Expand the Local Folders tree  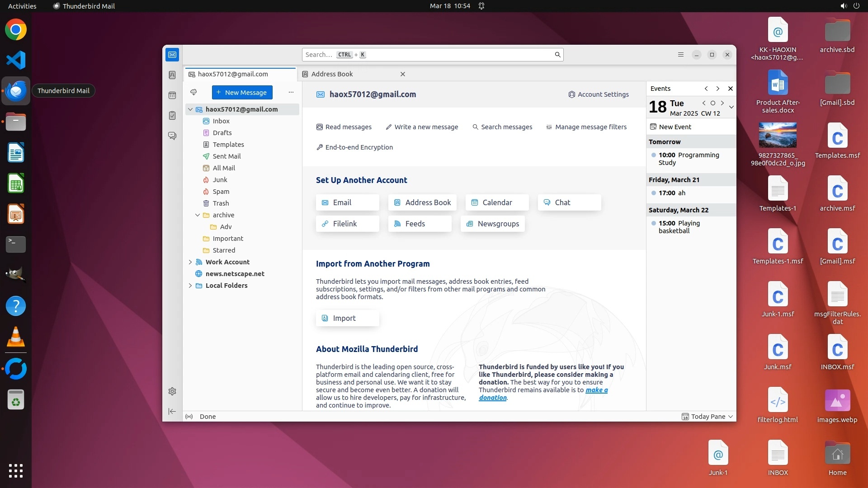coord(190,286)
